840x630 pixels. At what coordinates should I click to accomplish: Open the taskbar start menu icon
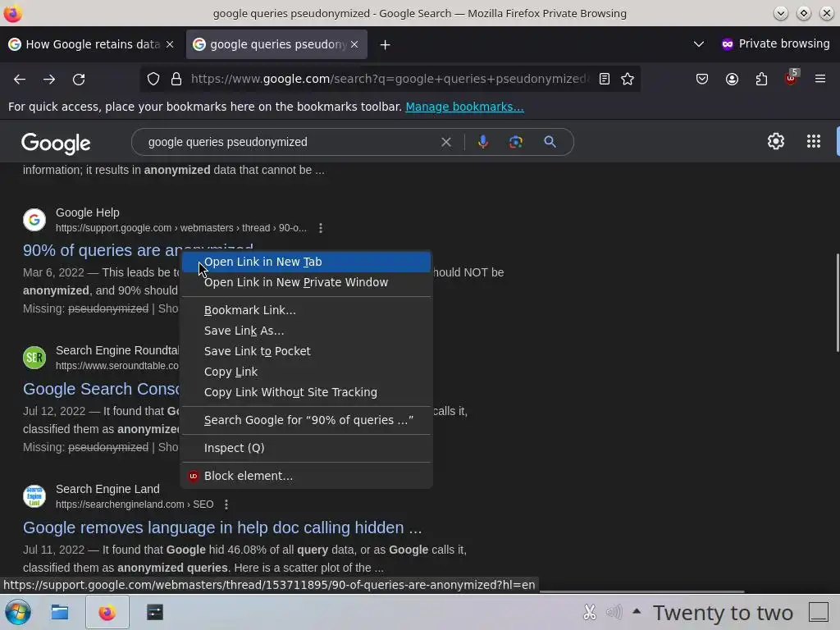(18, 612)
